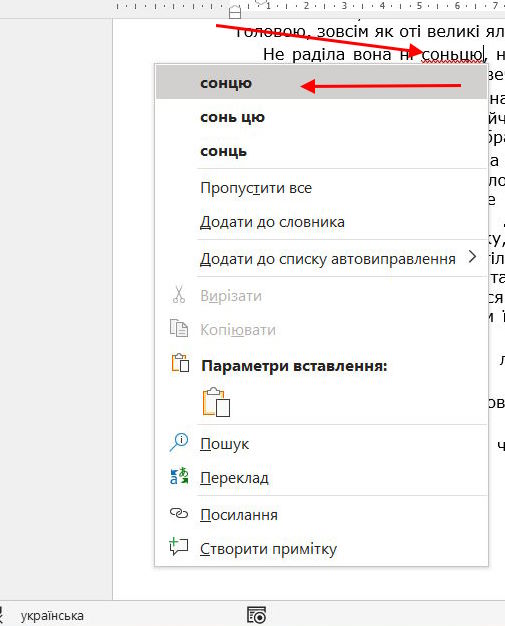
Task: Click the focus view icon in the status bar
Action: pyautogui.click(x=256, y=615)
